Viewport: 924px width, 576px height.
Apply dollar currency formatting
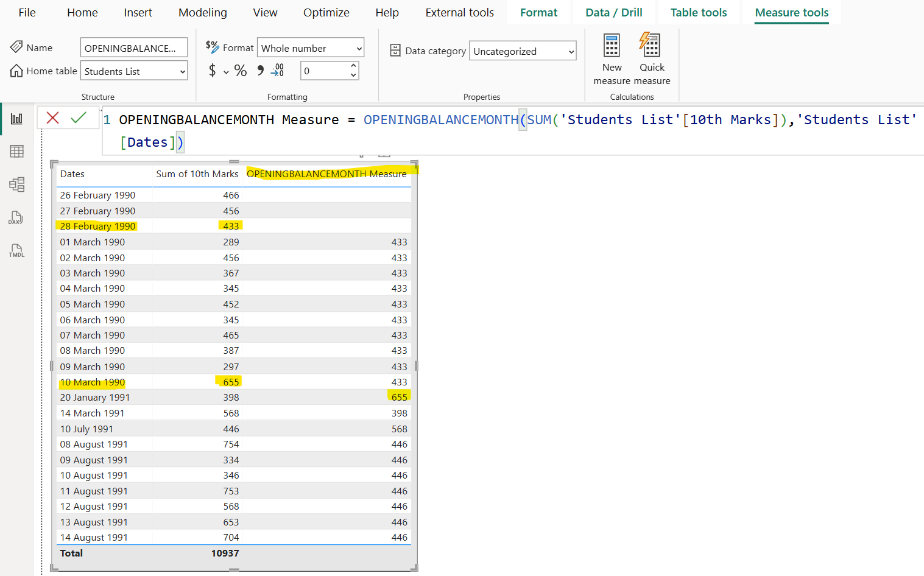(213, 71)
